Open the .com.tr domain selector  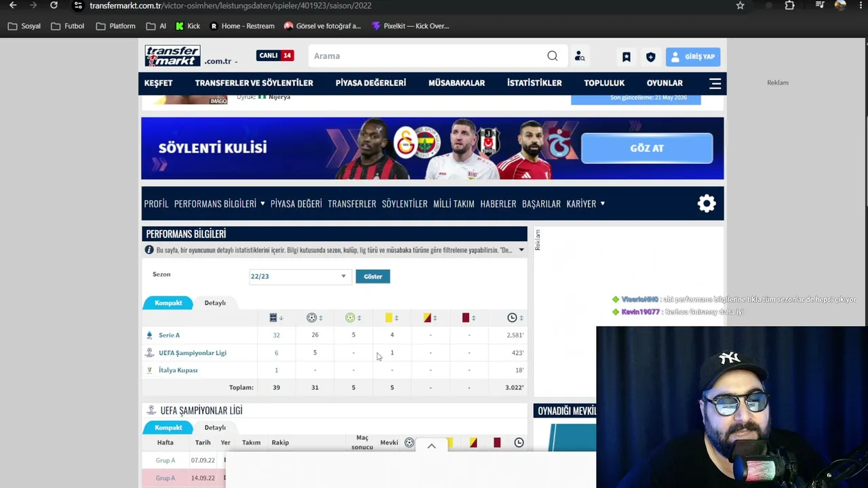[x=221, y=62]
